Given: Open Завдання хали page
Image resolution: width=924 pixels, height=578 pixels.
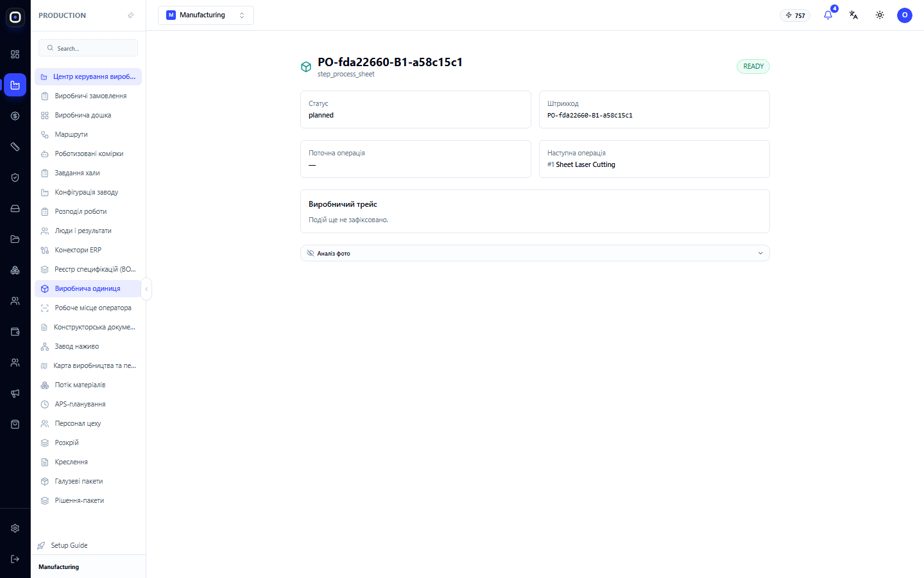Looking at the screenshot, I should point(88,173).
